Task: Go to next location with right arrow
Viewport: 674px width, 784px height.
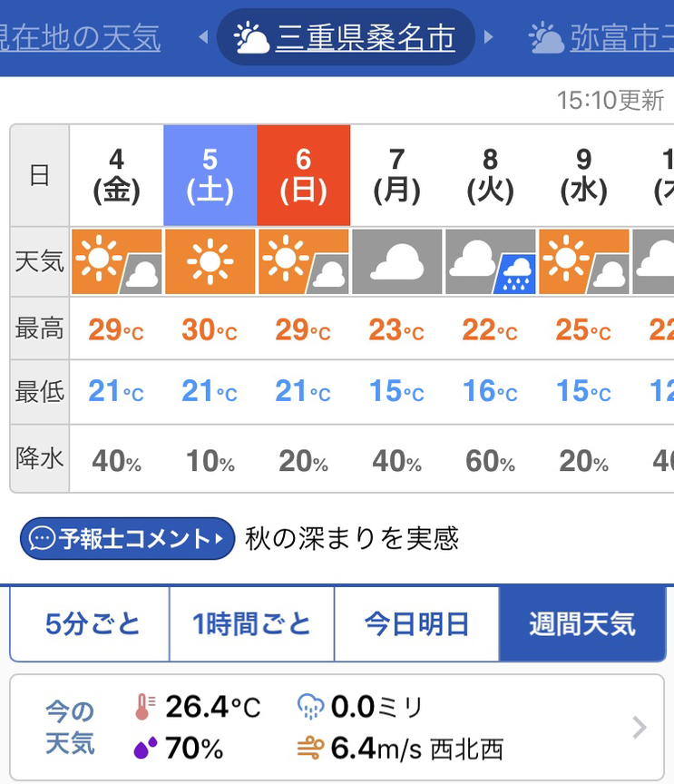Action: pyautogui.click(x=489, y=38)
